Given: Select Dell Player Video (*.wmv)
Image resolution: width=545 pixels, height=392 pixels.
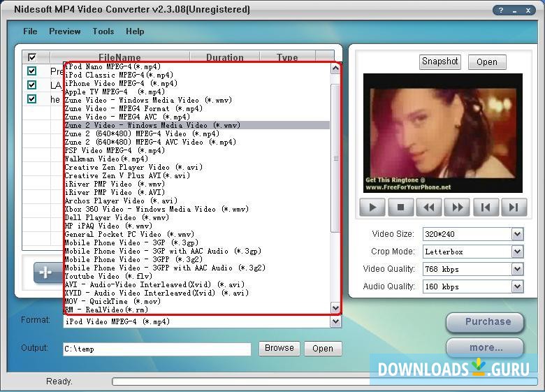Looking at the screenshot, I should click(x=197, y=217).
